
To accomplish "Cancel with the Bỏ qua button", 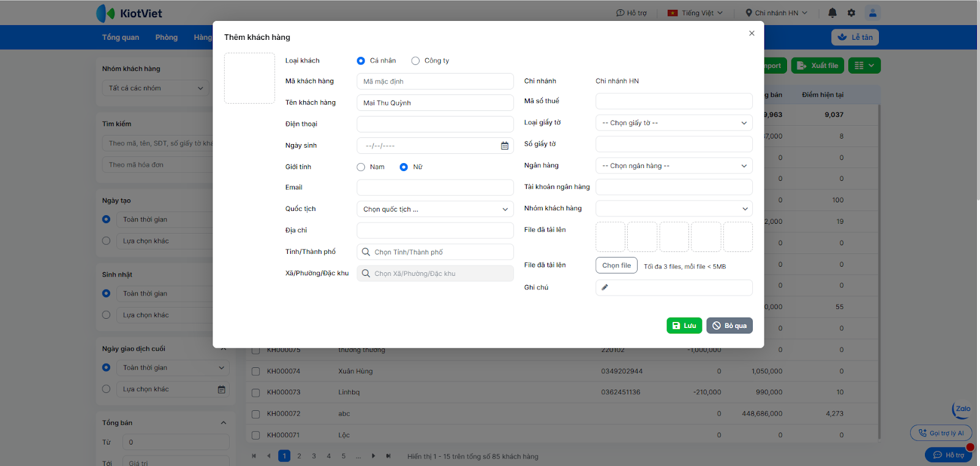I will click(729, 326).
